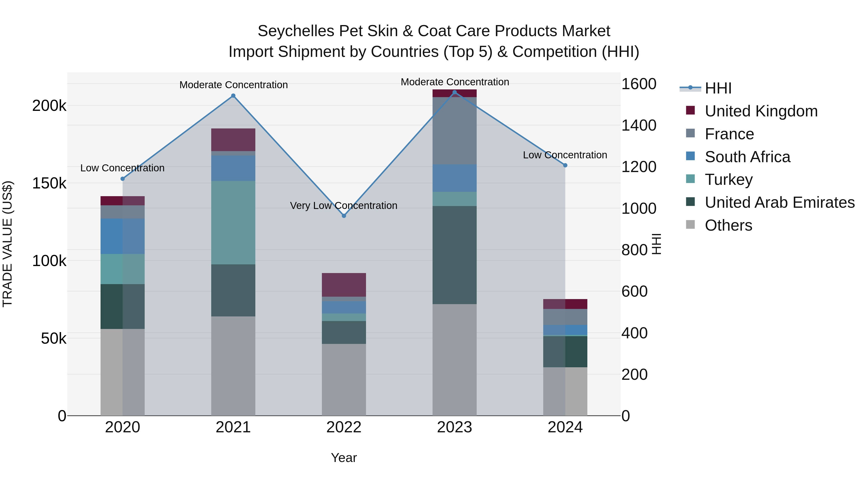Click the 2022 United Kingdom bar segment
The width and height of the screenshot is (868, 488).
tap(344, 285)
